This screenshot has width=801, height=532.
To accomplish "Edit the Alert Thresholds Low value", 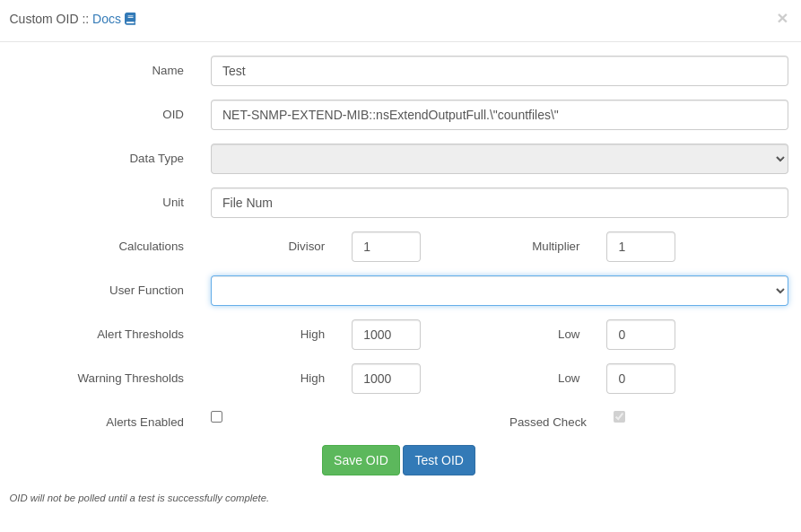I will (640, 335).
